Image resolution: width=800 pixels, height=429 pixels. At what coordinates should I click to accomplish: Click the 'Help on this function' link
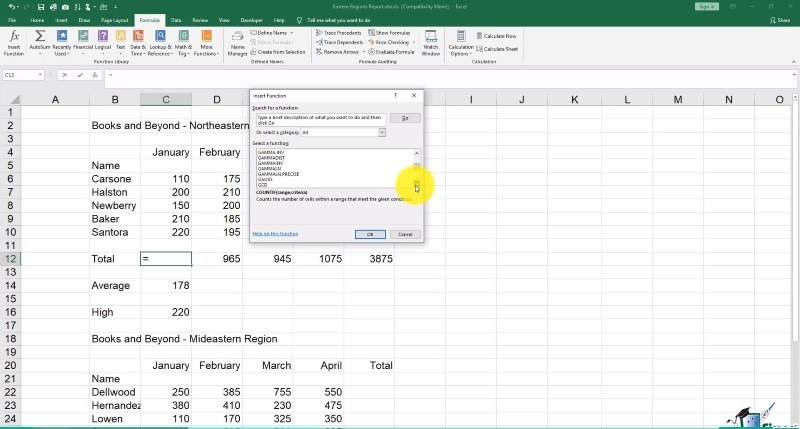[x=275, y=233]
